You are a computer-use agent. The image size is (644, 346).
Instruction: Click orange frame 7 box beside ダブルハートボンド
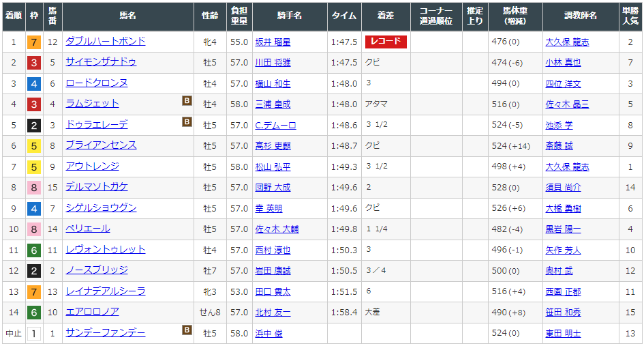point(33,42)
